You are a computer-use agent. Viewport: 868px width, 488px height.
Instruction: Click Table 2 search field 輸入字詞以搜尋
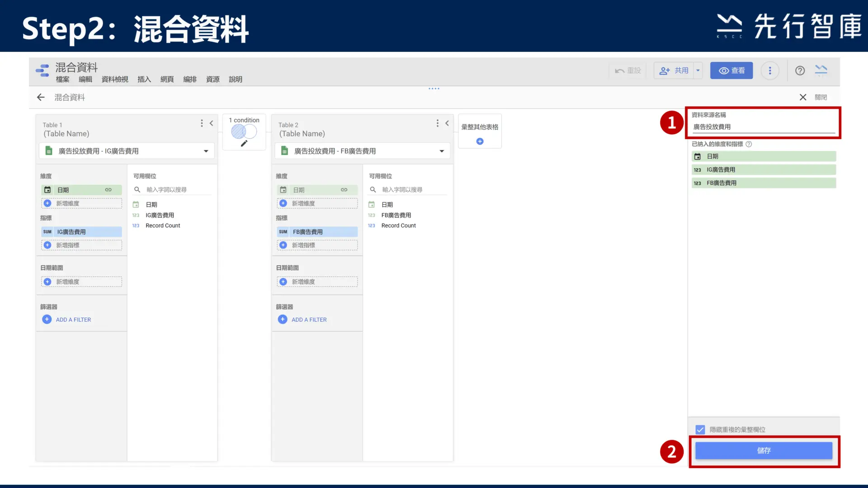pos(408,190)
